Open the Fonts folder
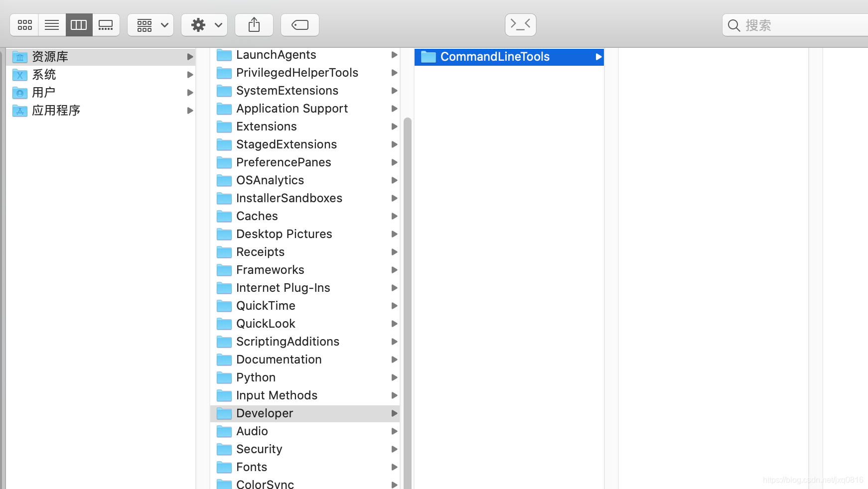The image size is (868, 489). tap(252, 467)
